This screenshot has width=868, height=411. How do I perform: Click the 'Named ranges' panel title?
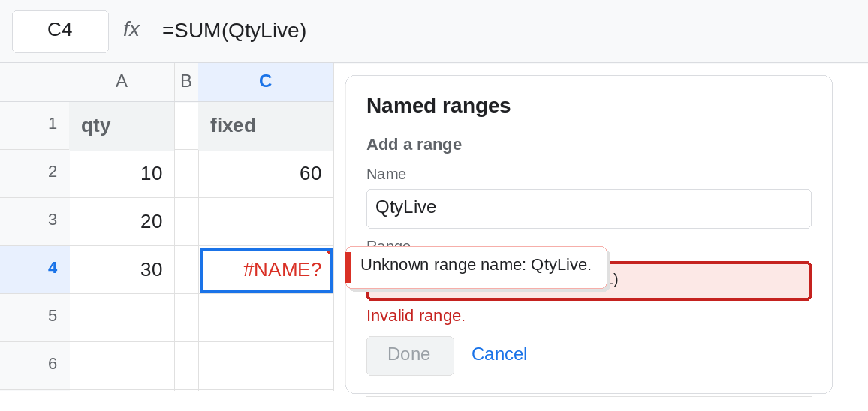pos(439,106)
